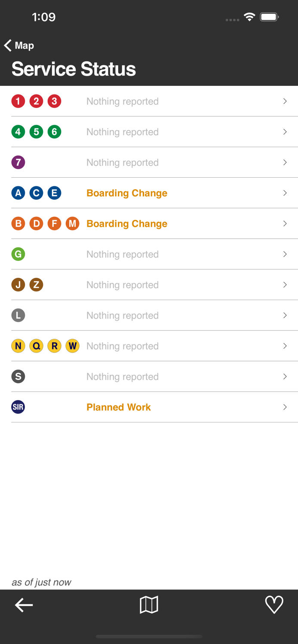This screenshot has width=298, height=644.
Task: Select the G train green bullet
Action: pos(18,254)
